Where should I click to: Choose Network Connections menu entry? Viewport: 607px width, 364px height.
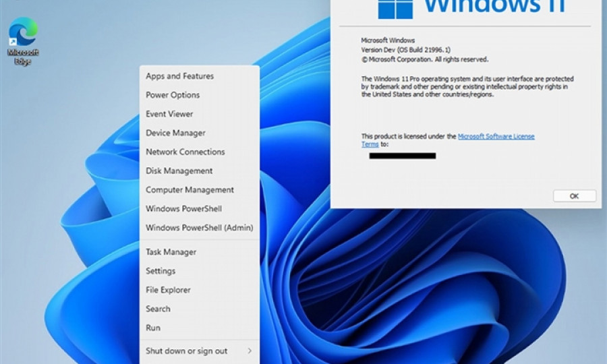pyautogui.click(x=185, y=152)
